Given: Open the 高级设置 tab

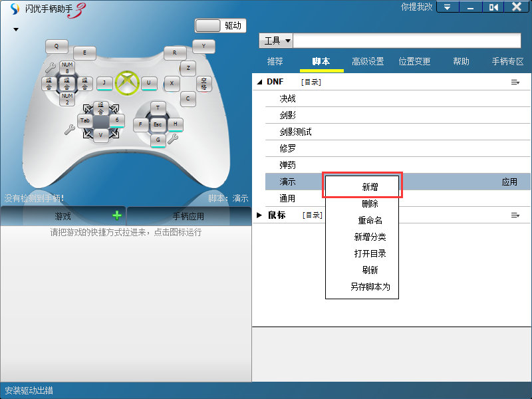Looking at the screenshot, I should (368, 61).
